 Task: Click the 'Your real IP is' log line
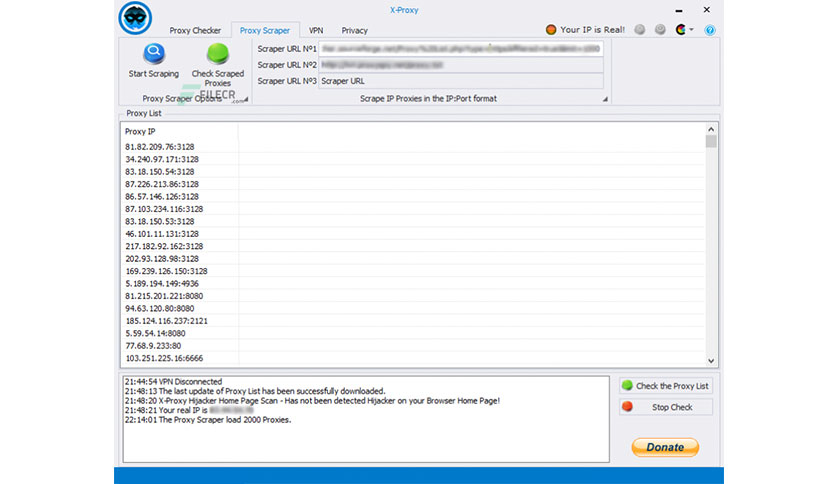point(189,410)
